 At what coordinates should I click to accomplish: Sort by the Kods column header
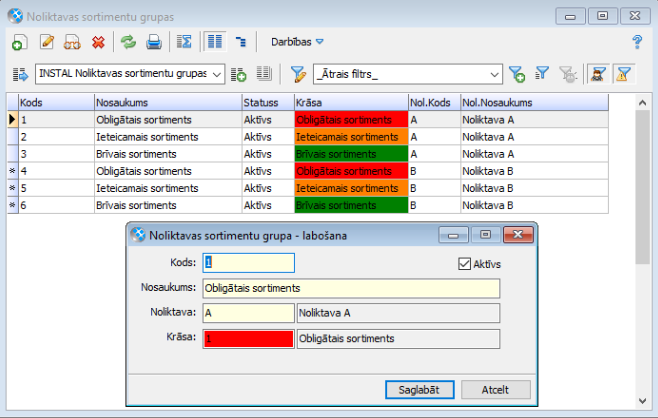[x=56, y=102]
